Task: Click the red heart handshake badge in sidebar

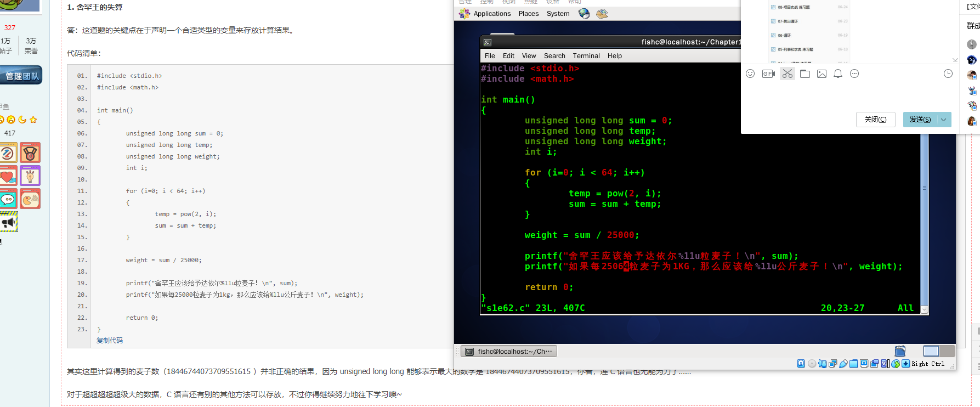Action: tap(8, 176)
